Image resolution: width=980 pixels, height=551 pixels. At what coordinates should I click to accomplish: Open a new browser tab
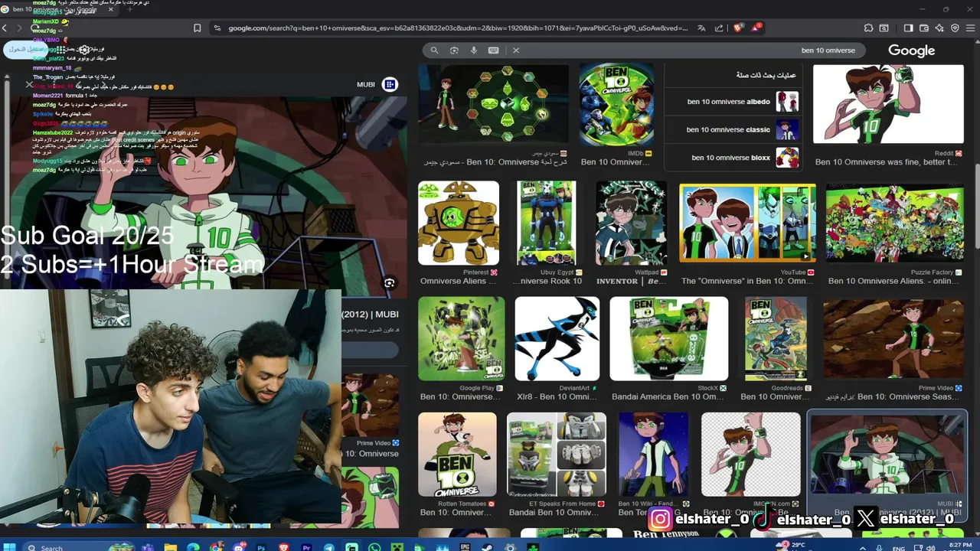[129, 9]
